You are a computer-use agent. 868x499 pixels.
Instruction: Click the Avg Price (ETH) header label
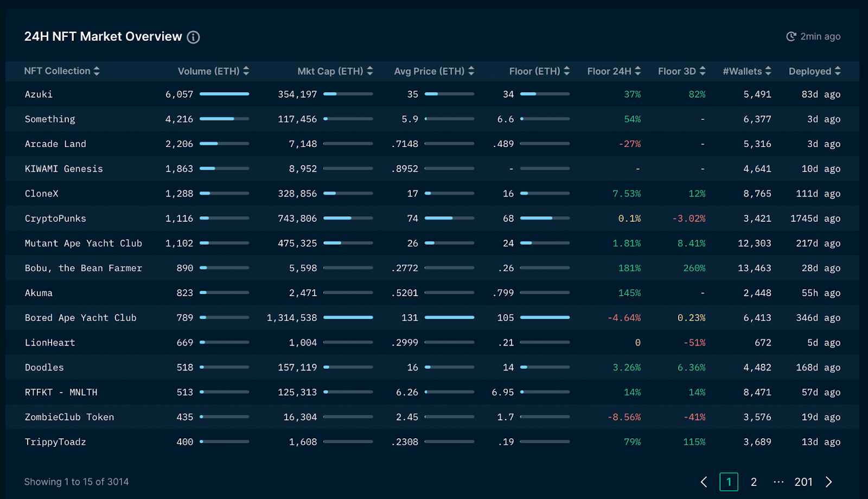[x=429, y=71]
